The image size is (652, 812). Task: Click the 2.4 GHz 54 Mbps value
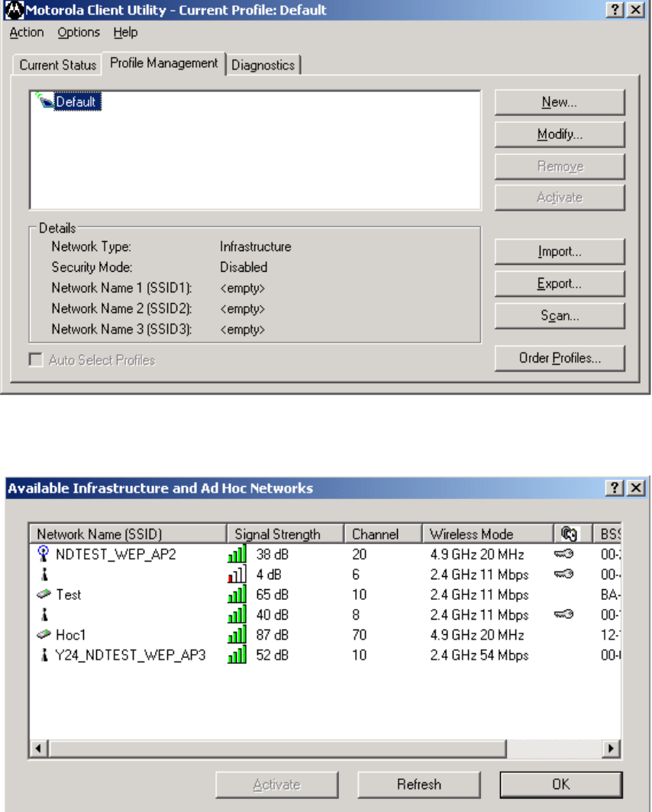click(479, 655)
